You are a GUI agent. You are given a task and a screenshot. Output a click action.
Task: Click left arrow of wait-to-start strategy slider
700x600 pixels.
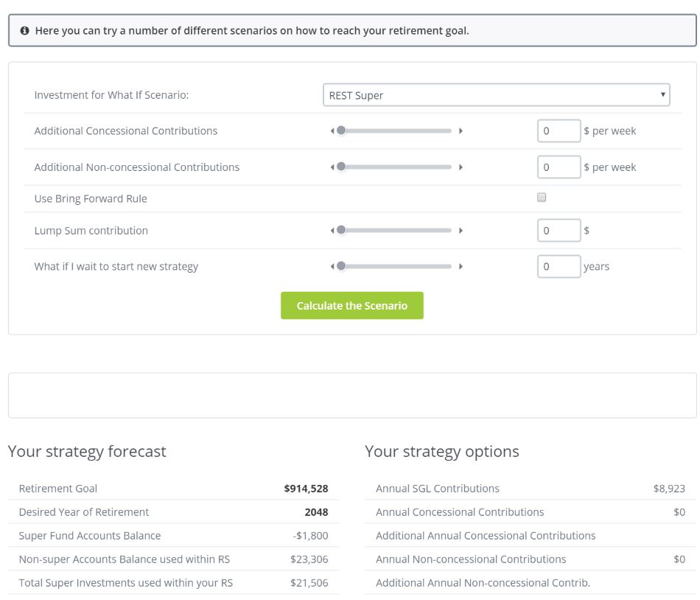coord(332,266)
